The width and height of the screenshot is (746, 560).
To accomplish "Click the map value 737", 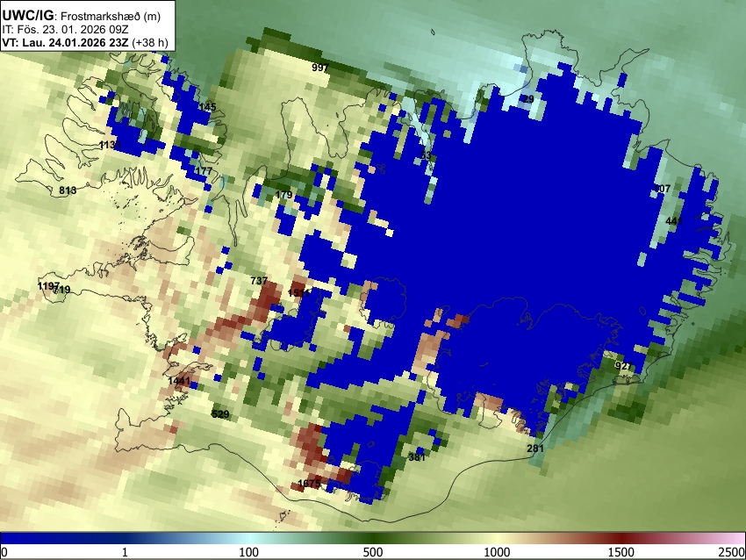I will [x=259, y=281].
